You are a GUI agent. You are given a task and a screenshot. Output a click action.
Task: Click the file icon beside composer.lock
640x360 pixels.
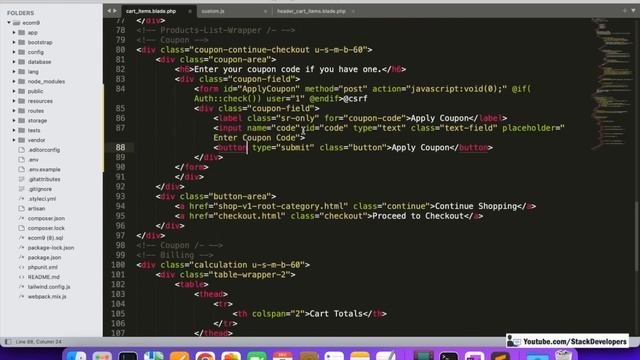tap(22, 228)
